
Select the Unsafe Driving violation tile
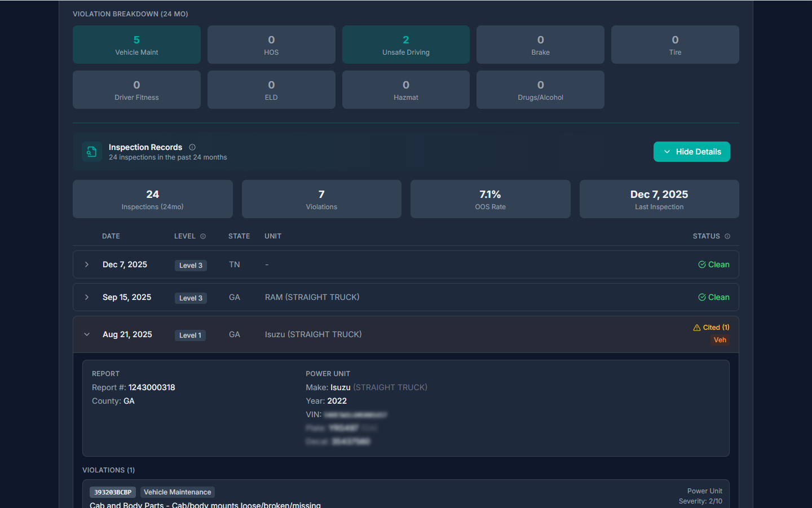pos(405,45)
